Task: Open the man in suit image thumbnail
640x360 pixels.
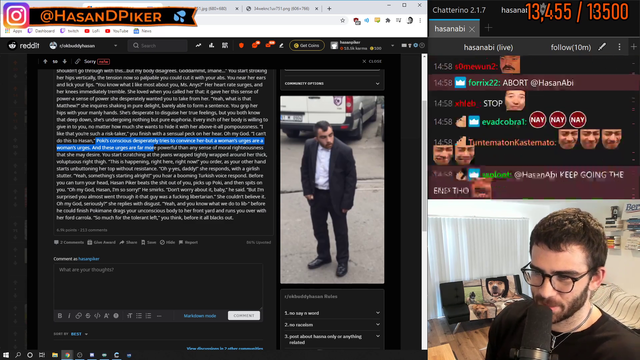Action: click(x=332, y=190)
